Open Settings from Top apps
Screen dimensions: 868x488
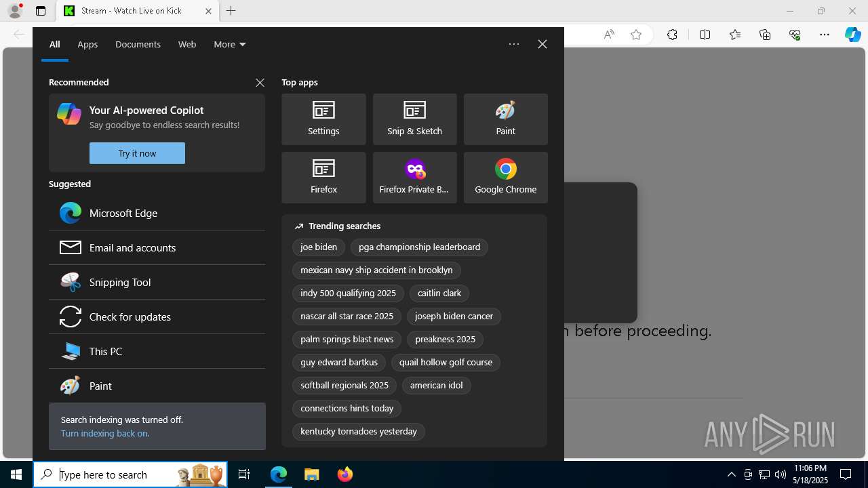(x=323, y=119)
